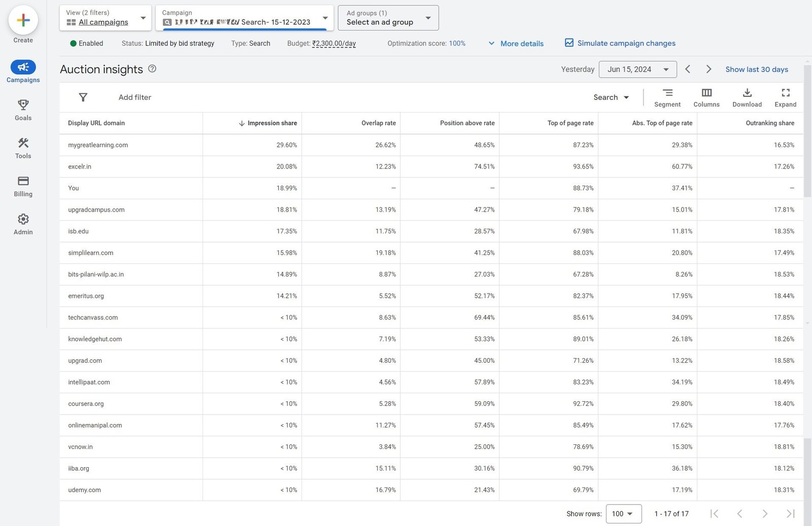Viewport: 812px width, 526px height.
Task: Go to the previous date range arrow
Action: (x=688, y=69)
